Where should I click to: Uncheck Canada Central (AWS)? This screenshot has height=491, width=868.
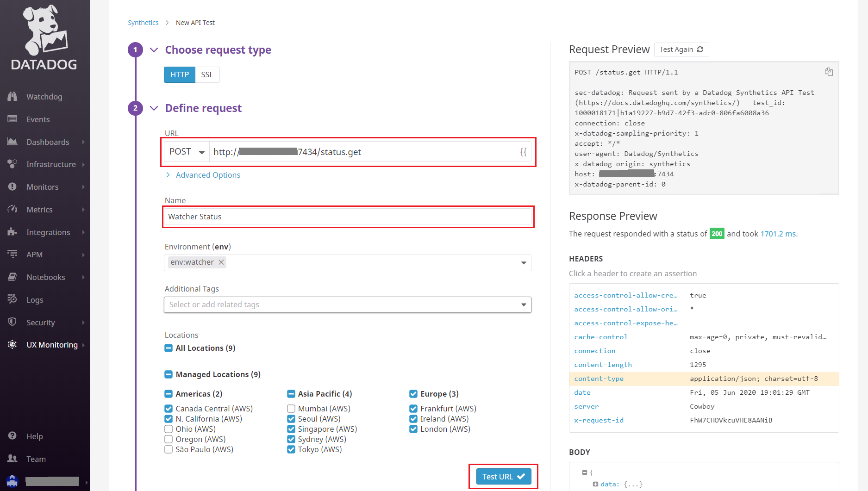[169, 409]
